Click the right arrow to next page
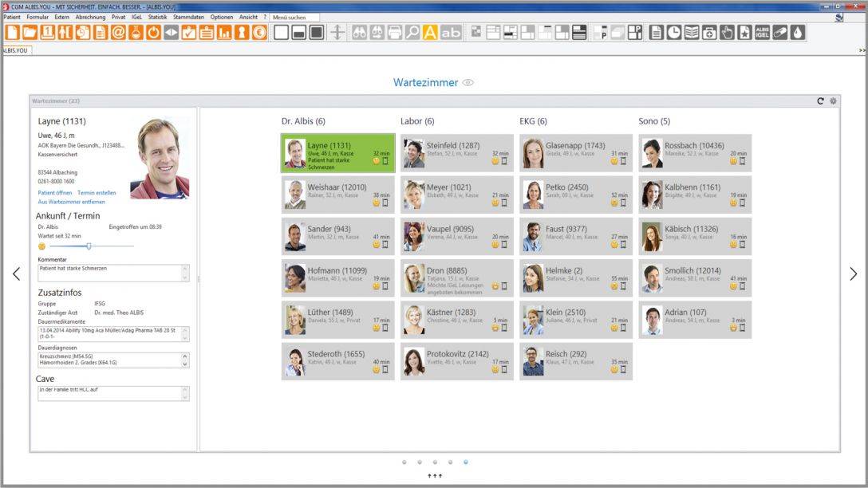 [x=853, y=274]
